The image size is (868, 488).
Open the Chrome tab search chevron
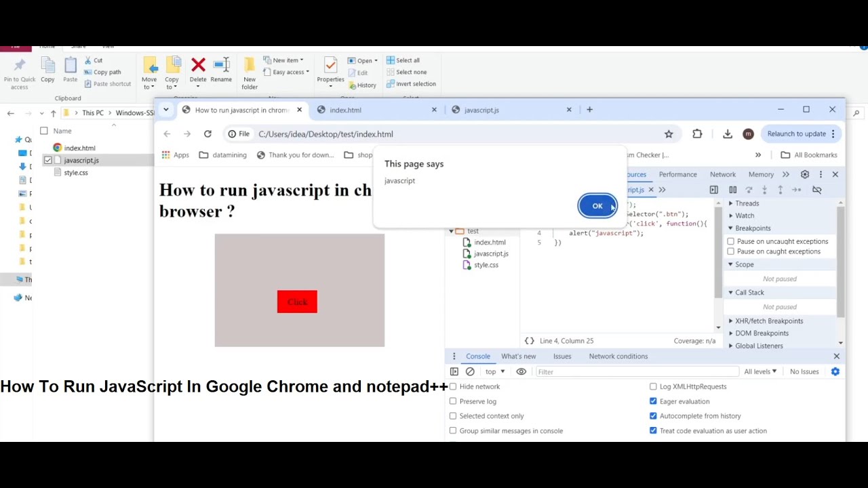click(165, 110)
